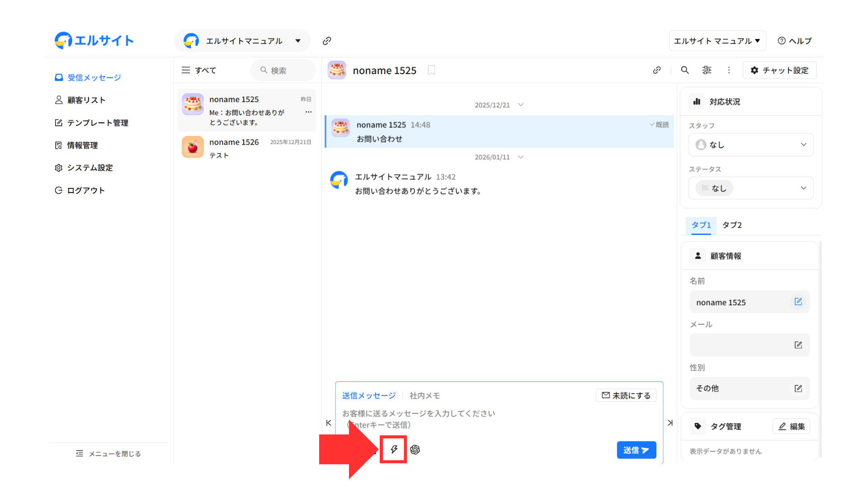Viewport: 868px width, 488px height.
Task: Click the edit icon for the email field
Action: [798, 345]
